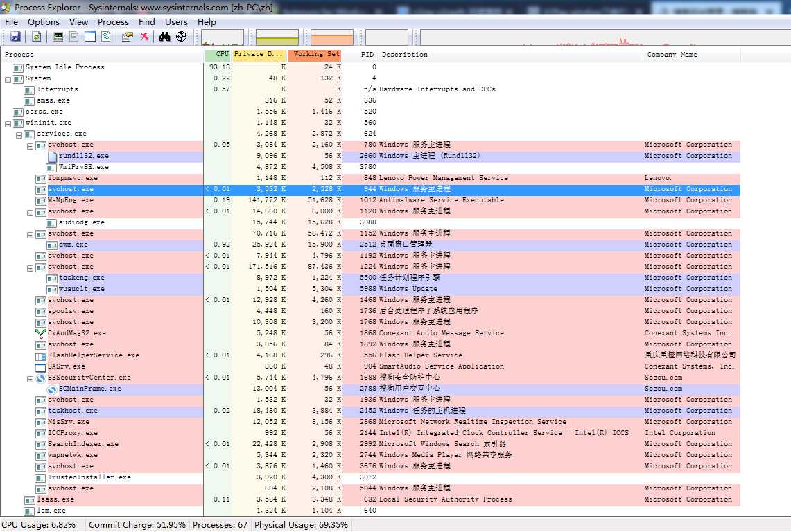The height and width of the screenshot is (532, 791).
Task: Click 'Physical Usage: 69.35%' in status bar
Action: point(301,525)
